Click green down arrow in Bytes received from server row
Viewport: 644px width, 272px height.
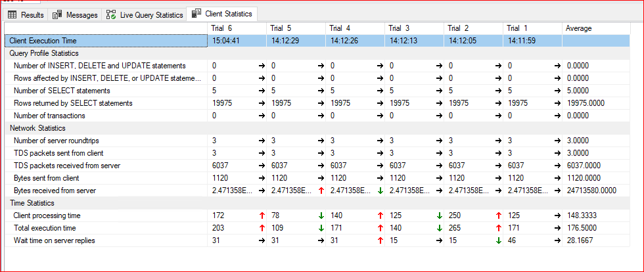[379, 191]
